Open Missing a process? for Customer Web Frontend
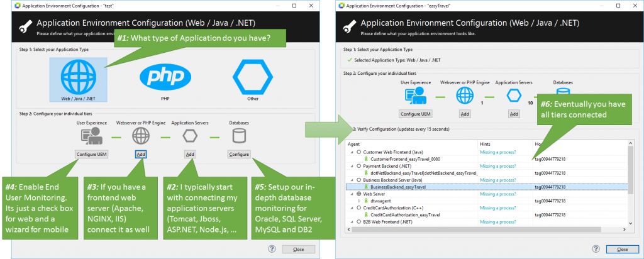The width and height of the screenshot is (644, 259). pos(498,152)
